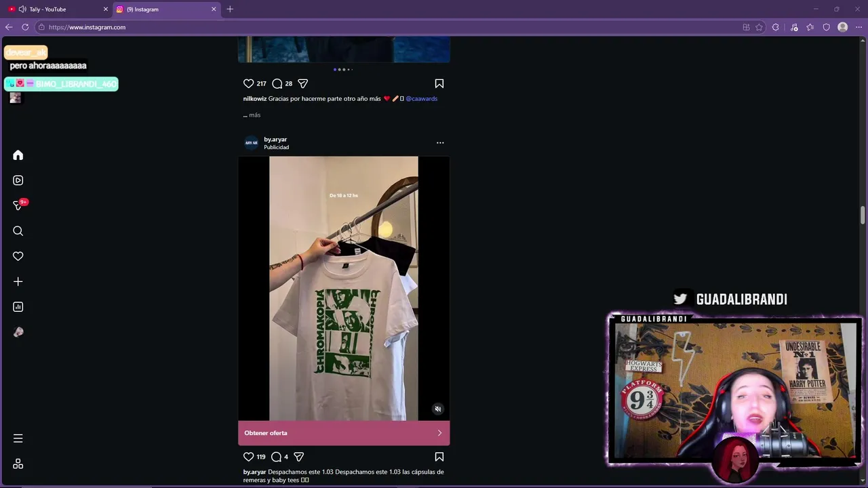Mute audio on YouTube tab
This screenshot has width=868, height=488.
(x=22, y=9)
